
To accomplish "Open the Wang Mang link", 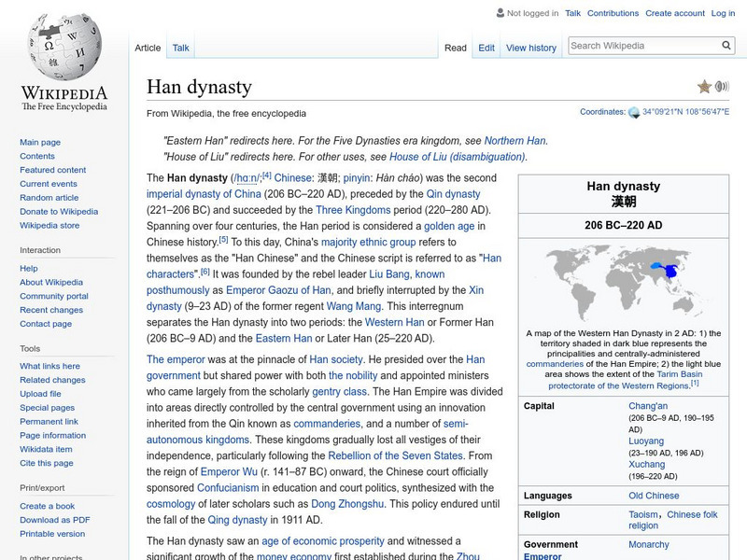I will pyautogui.click(x=353, y=306).
